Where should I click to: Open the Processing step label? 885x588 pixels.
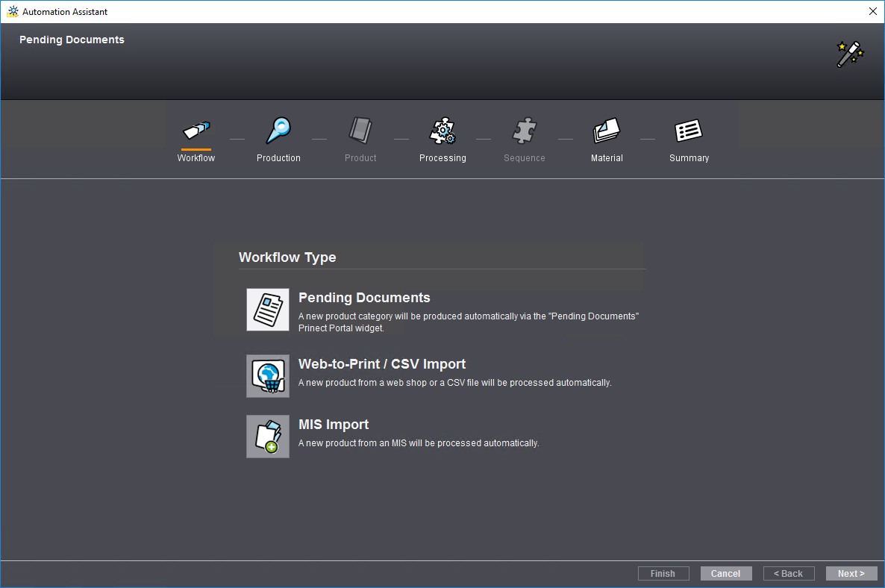[x=442, y=158]
